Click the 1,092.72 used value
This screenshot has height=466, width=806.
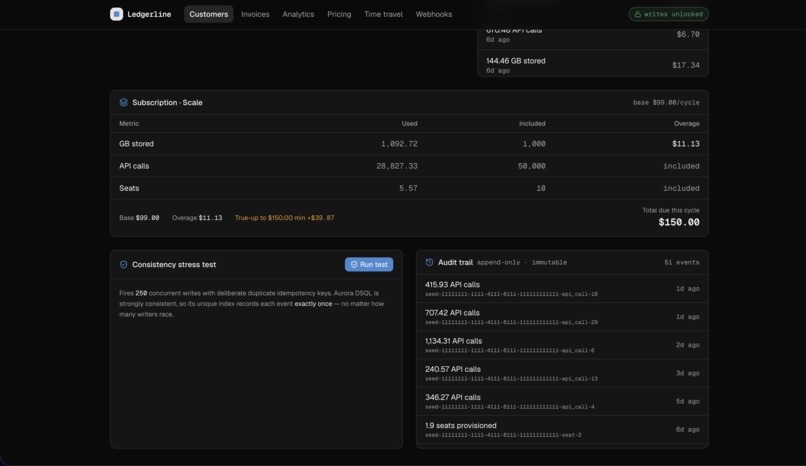click(399, 144)
